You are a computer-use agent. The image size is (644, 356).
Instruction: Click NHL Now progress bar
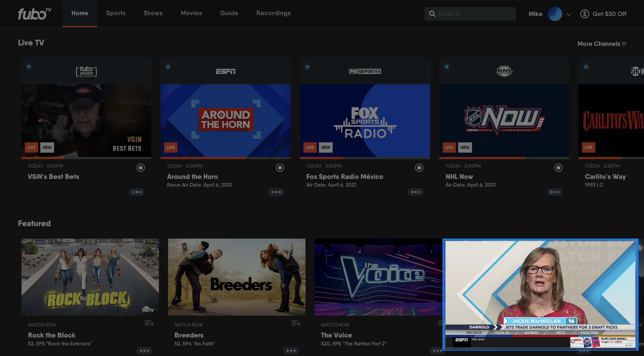coord(504,158)
